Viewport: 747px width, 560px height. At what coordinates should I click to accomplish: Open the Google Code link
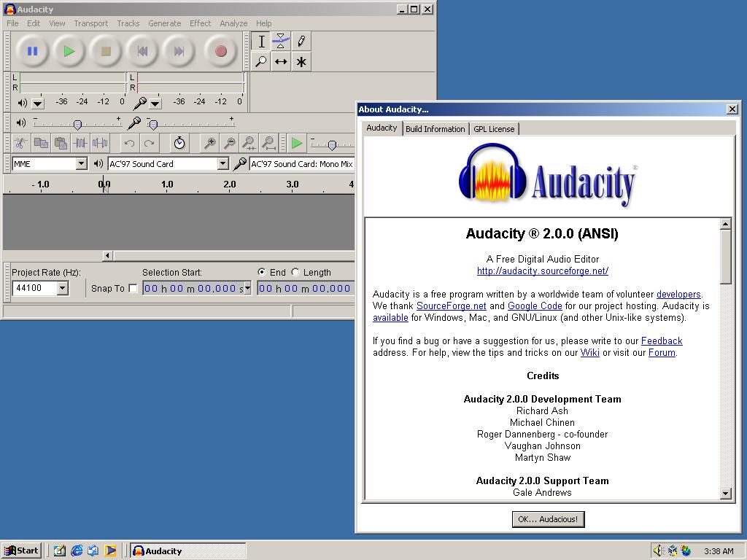535,306
